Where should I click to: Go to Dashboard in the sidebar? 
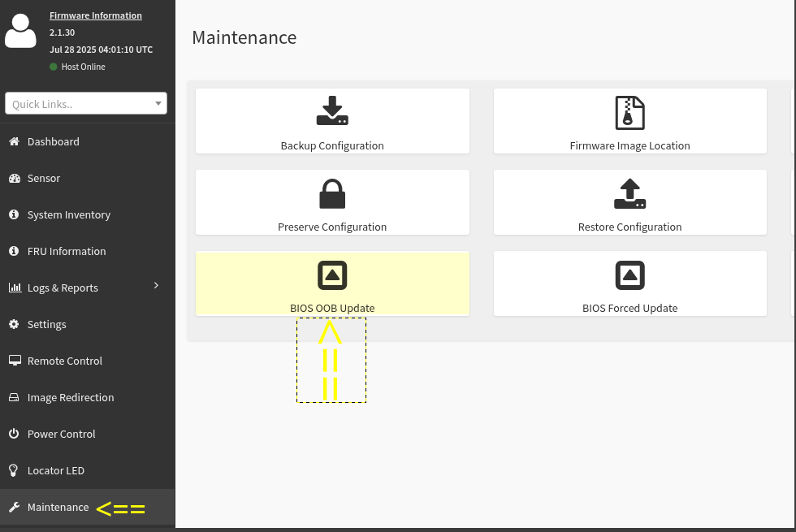53,141
